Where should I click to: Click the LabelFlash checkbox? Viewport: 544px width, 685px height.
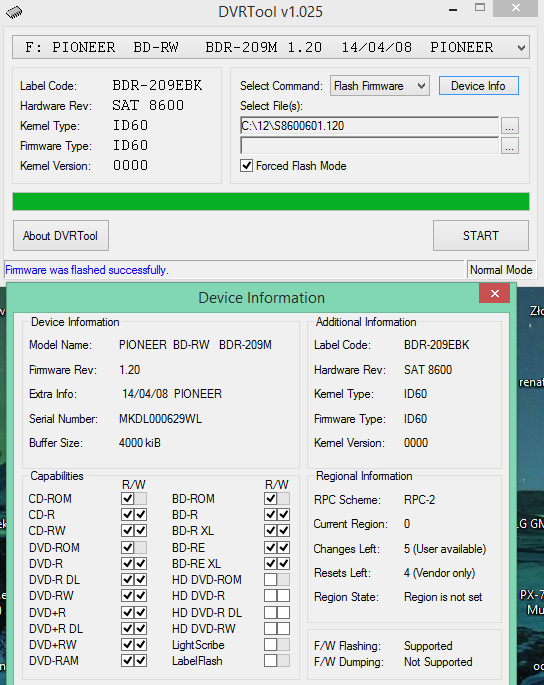coord(270,661)
